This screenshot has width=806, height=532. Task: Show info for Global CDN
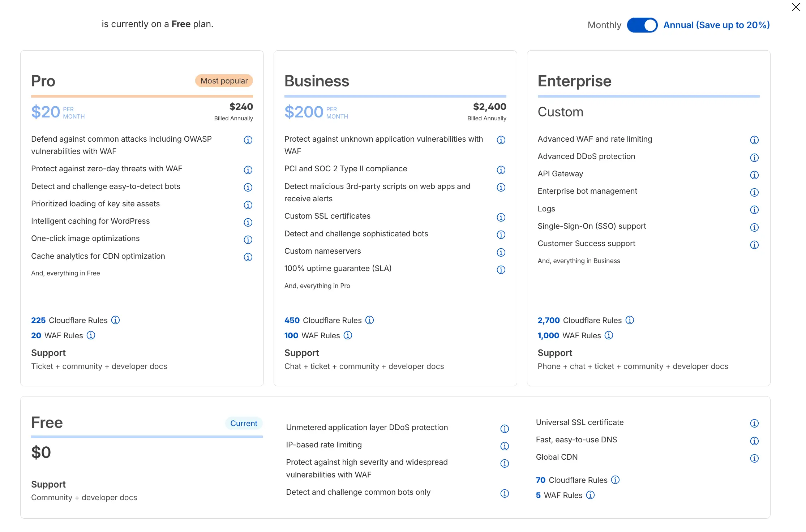[754, 458]
